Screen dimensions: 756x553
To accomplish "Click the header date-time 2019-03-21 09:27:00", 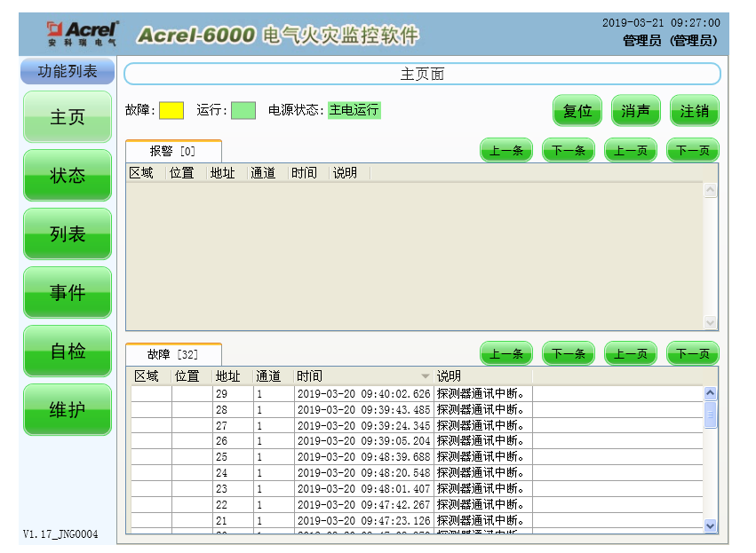I will pos(661,23).
